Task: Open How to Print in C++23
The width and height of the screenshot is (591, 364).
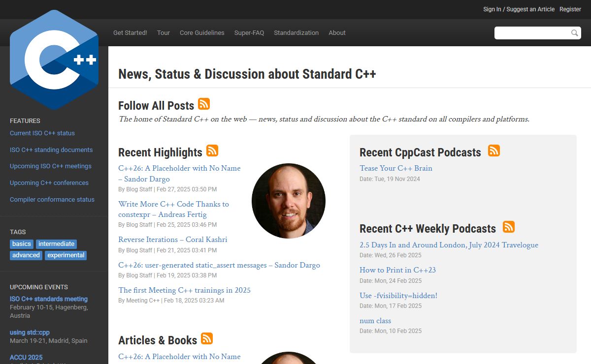Action: click(x=397, y=270)
